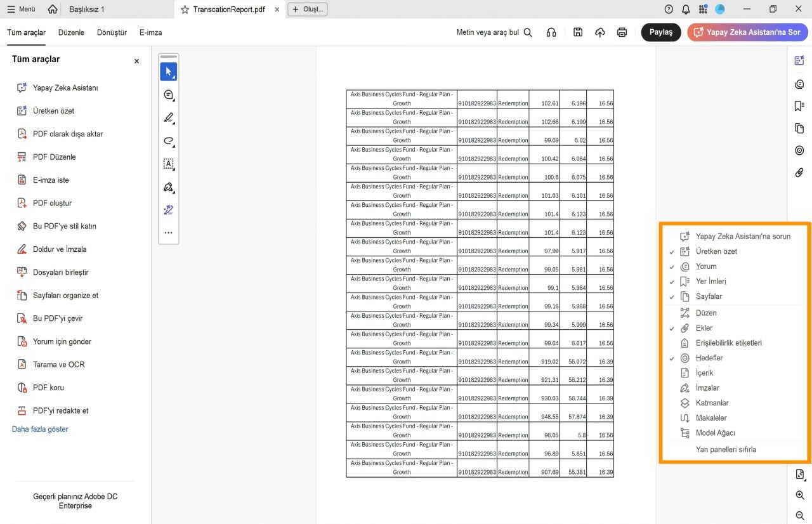Click 'Yapay Zeka Asistanı'na Sor' top button
Viewport: 812px width, 524px height.
click(747, 32)
